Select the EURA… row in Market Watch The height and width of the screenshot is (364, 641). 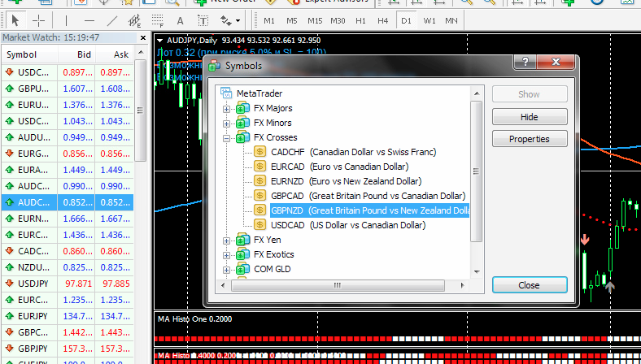tap(68, 170)
